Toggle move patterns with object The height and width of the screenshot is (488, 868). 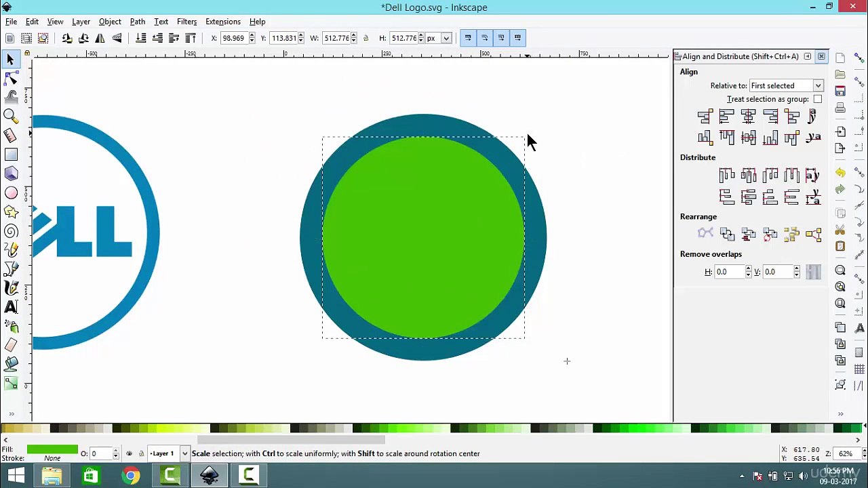click(x=518, y=38)
